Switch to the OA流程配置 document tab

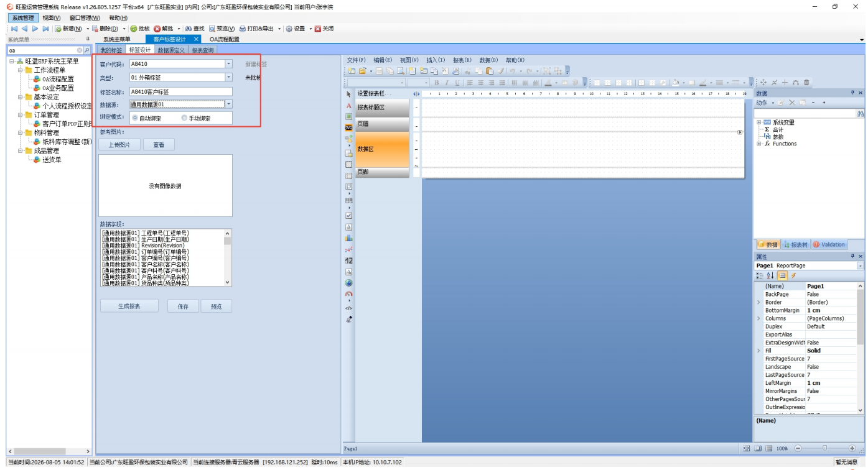[x=224, y=39]
